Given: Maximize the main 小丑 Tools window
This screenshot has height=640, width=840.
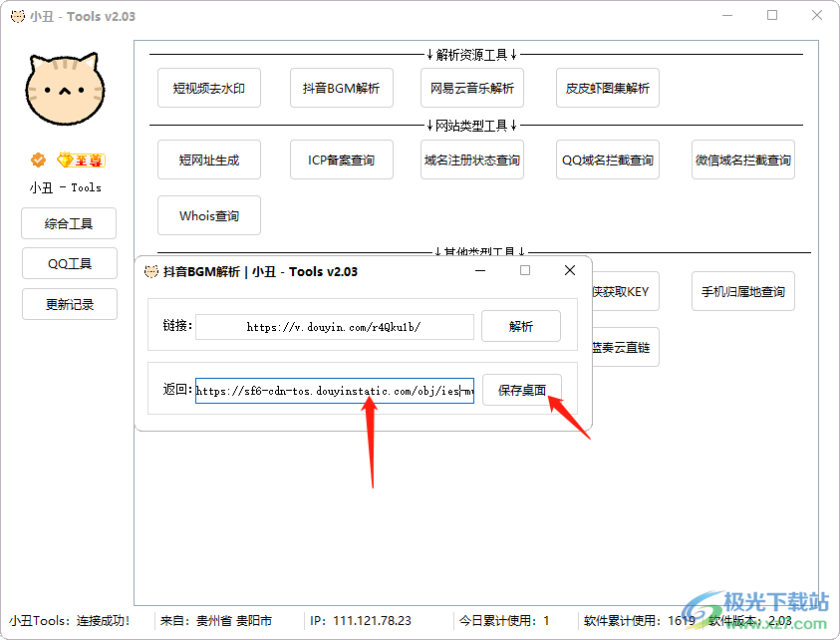Looking at the screenshot, I should click(x=772, y=16).
